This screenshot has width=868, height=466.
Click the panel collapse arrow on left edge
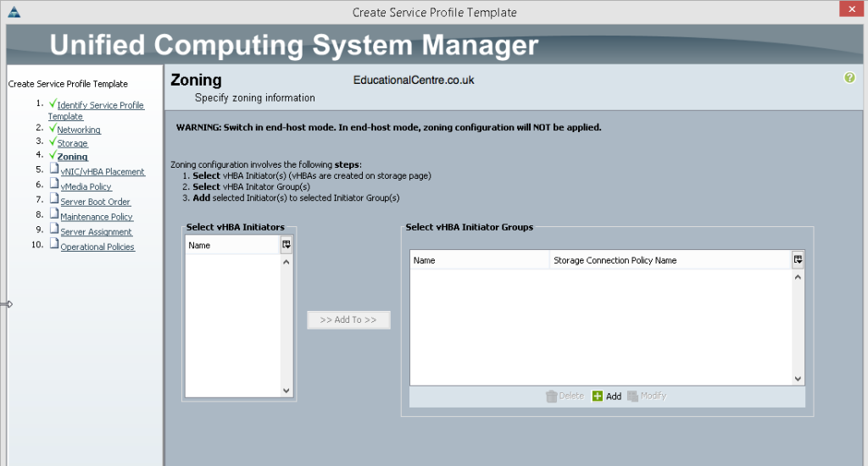pyautogui.click(x=7, y=304)
